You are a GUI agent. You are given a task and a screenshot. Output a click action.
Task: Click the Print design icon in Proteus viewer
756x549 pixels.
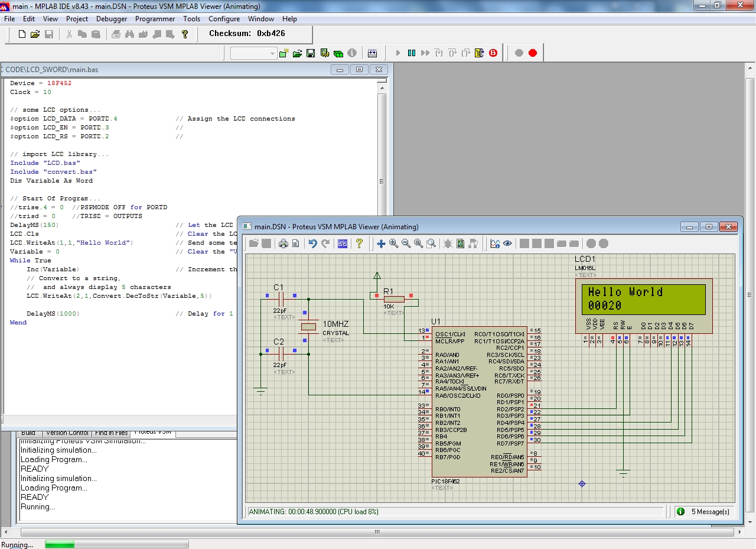pos(283,243)
